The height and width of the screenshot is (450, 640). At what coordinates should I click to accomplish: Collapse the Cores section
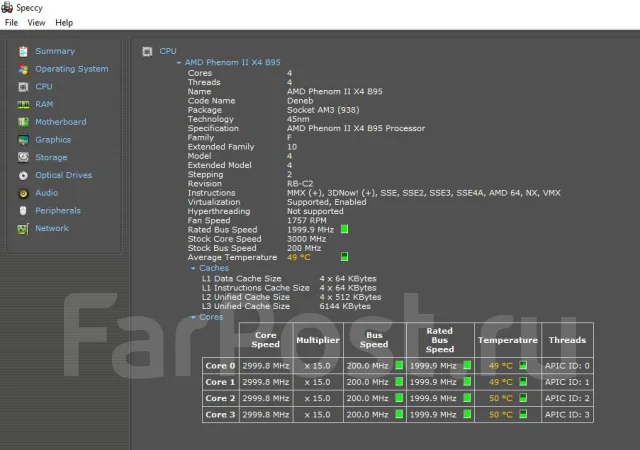pyautogui.click(x=193, y=317)
